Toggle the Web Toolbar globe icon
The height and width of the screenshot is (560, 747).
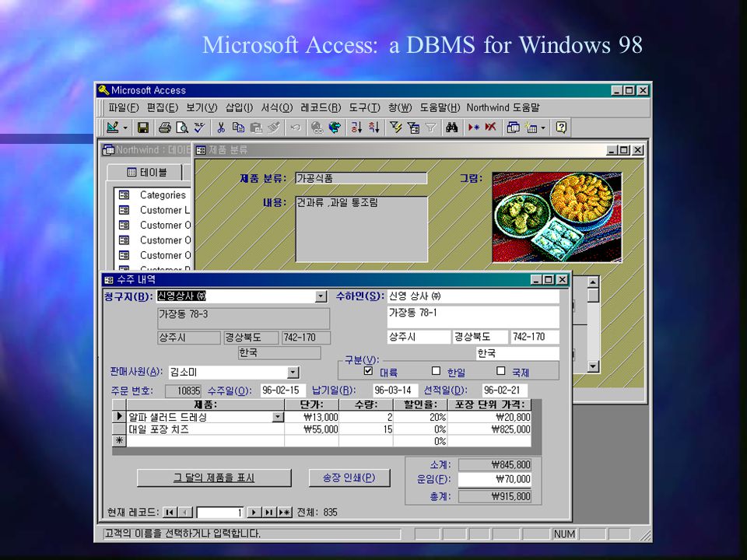click(x=335, y=128)
